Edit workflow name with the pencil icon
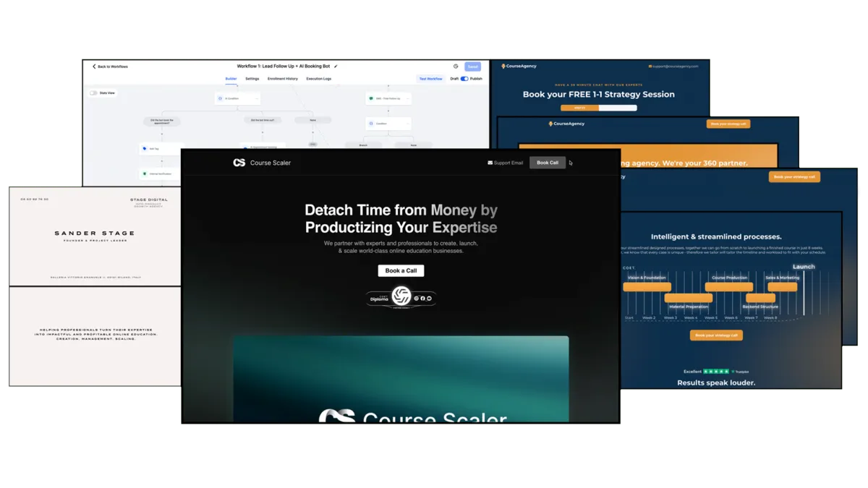 click(x=336, y=67)
